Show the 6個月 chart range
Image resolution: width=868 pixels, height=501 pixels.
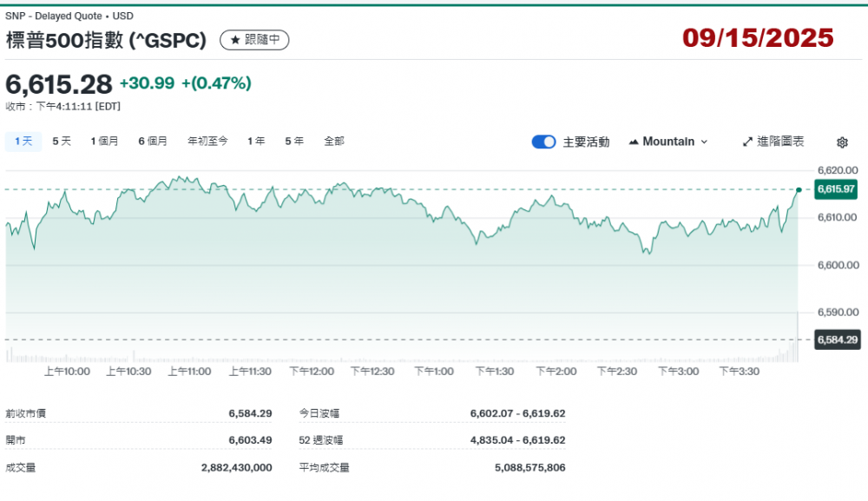153,141
